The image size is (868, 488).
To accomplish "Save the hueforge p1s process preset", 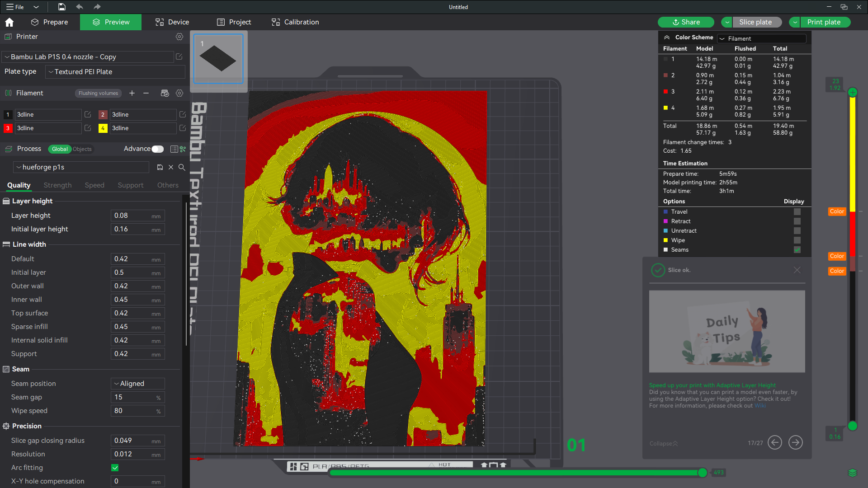I will pos(160,167).
